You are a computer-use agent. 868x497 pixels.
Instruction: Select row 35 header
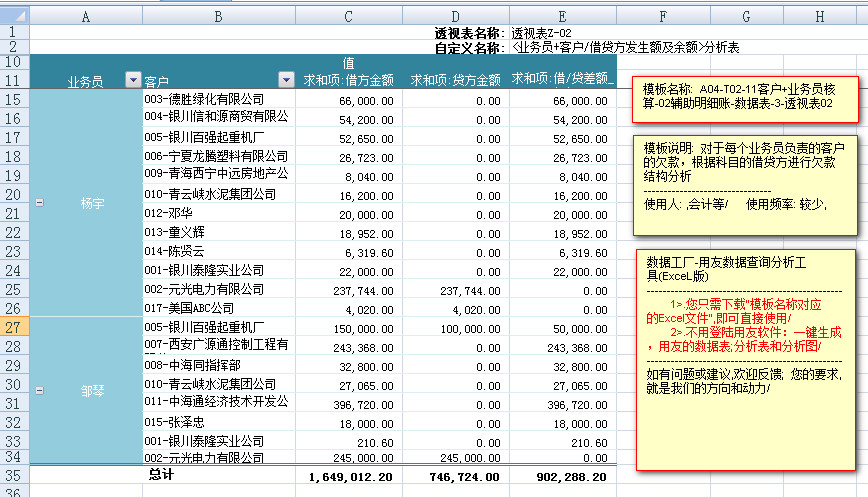coord(14,475)
